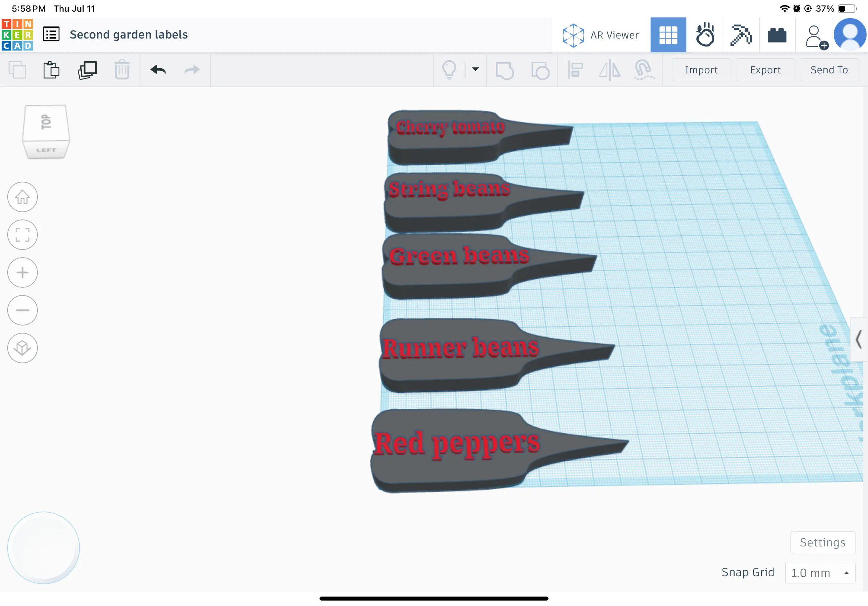868x606 pixels.
Task: Open the Snap Grid 1.0 mm dropdown
Action: tap(819, 573)
